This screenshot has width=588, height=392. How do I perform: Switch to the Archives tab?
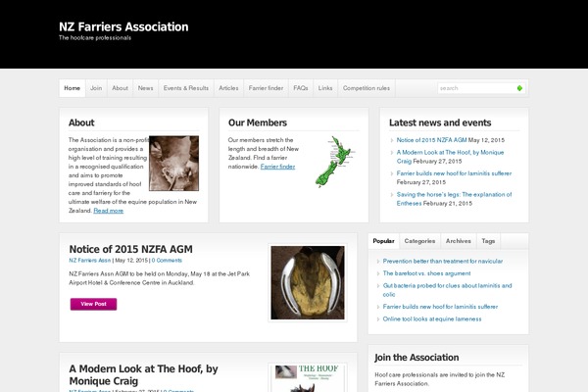[x=459, y=241]
